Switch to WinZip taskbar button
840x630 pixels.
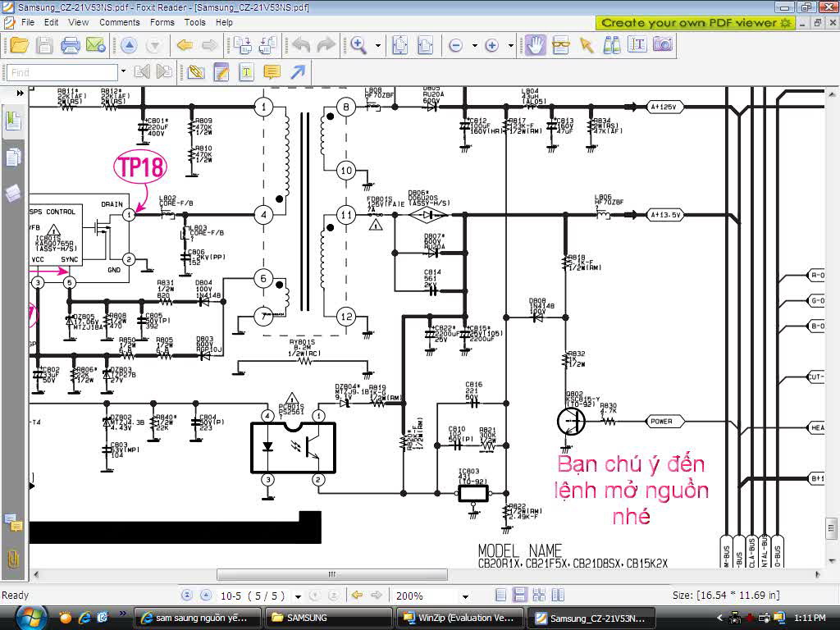click(x=460, y=618)
